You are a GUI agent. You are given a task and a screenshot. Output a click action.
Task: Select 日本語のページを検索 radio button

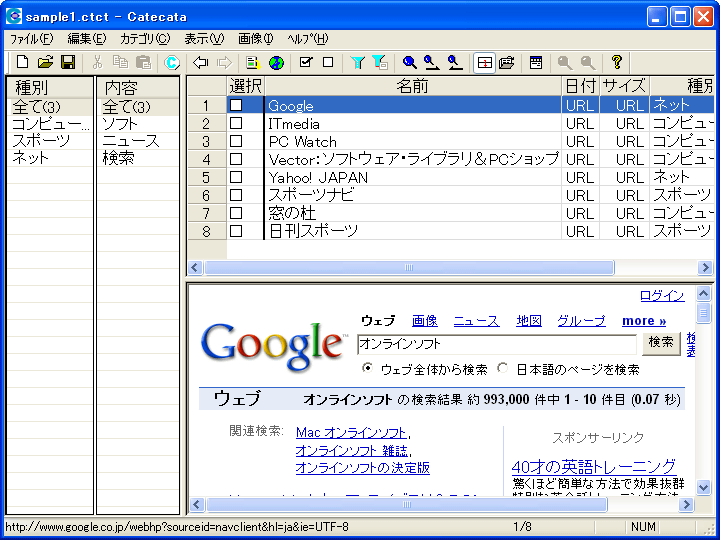tap(503, 368)
